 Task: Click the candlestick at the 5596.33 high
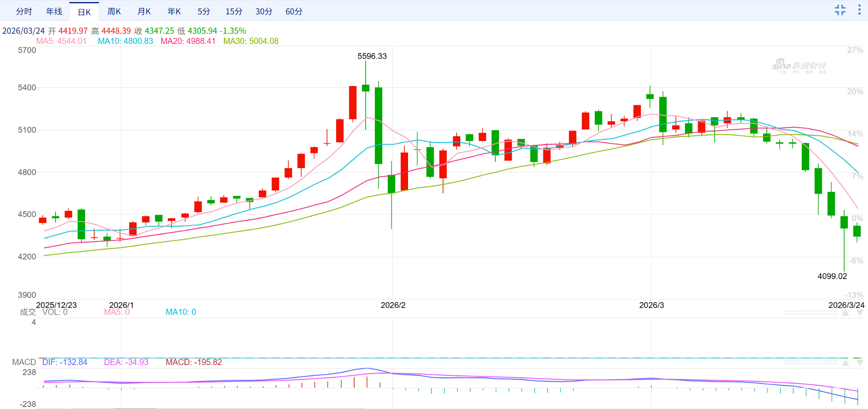click(x=366, y=88)
